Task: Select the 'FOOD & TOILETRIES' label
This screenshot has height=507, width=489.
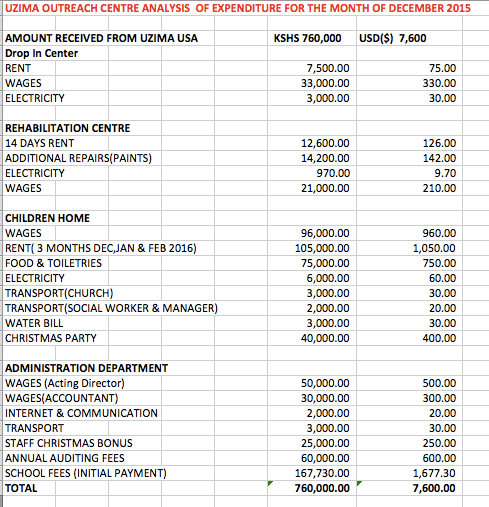Action: click(53, 263)
